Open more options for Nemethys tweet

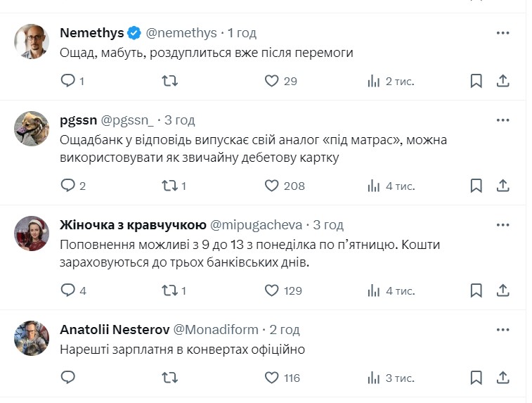tap(503, 33)
